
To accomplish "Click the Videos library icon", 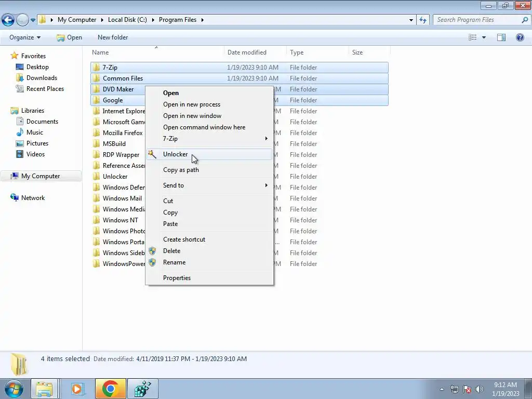I will pos(20,154).
